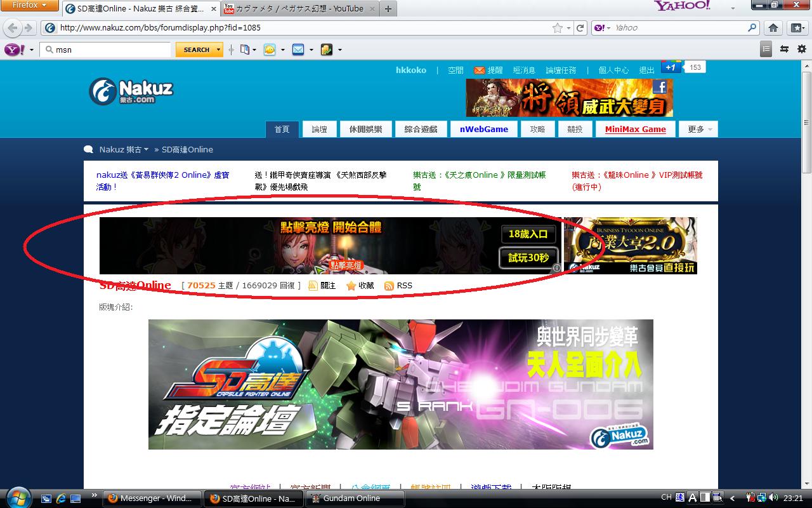Open the Facebook icon on the banner
Image resolution: width=812 pixels, height=508 pixels.
pyautogui.click(x=660, y=88)
